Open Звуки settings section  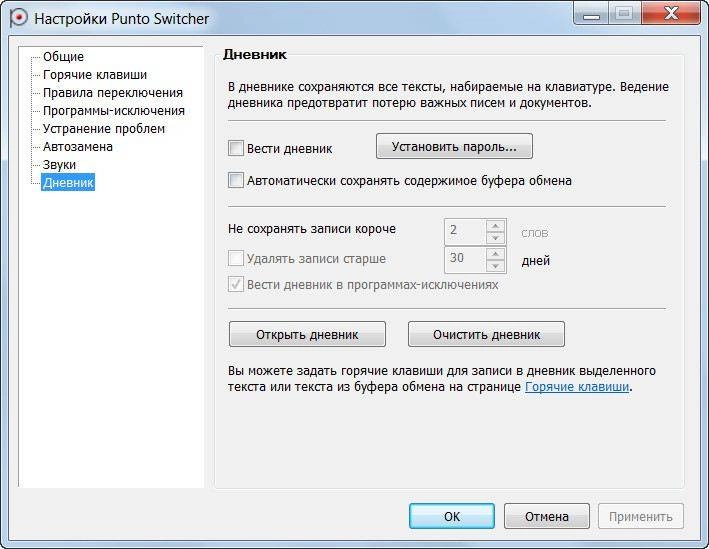pos(59,165)
